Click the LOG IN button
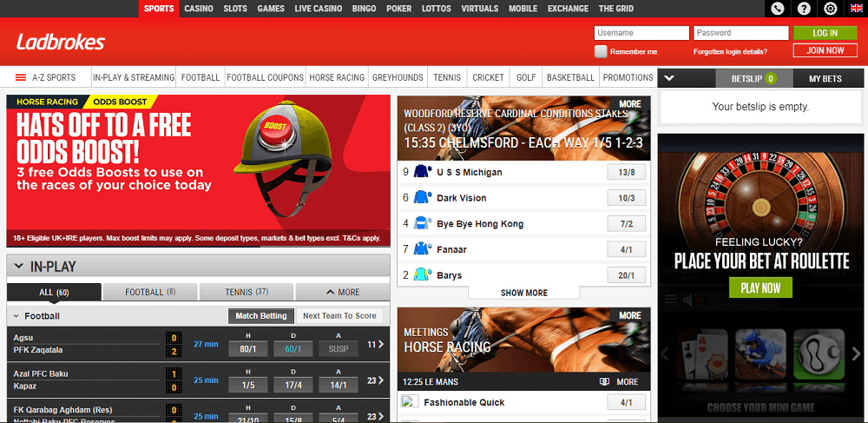This screenshot has height=423, width=868. coord(825,33)
